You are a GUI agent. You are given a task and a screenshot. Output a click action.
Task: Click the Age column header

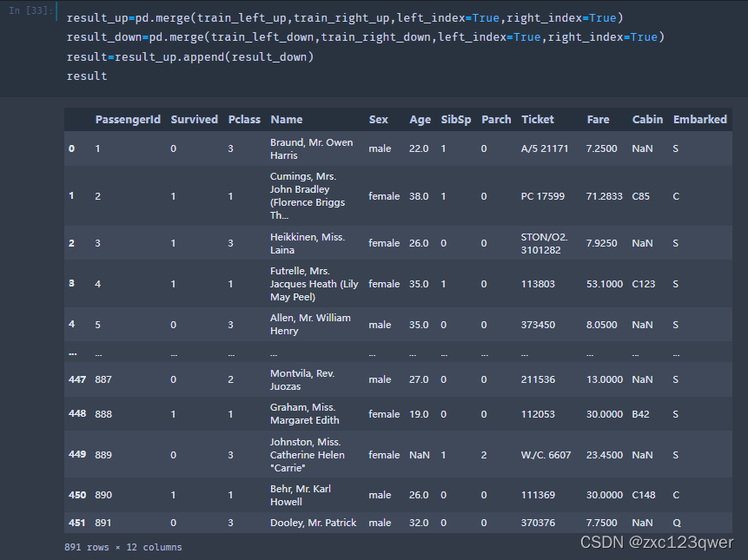[x=420, y=120]
